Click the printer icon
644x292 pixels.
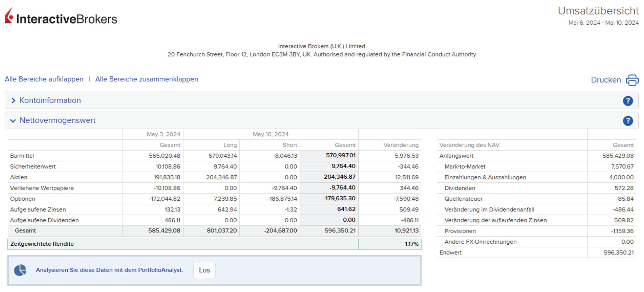[632, 80]
